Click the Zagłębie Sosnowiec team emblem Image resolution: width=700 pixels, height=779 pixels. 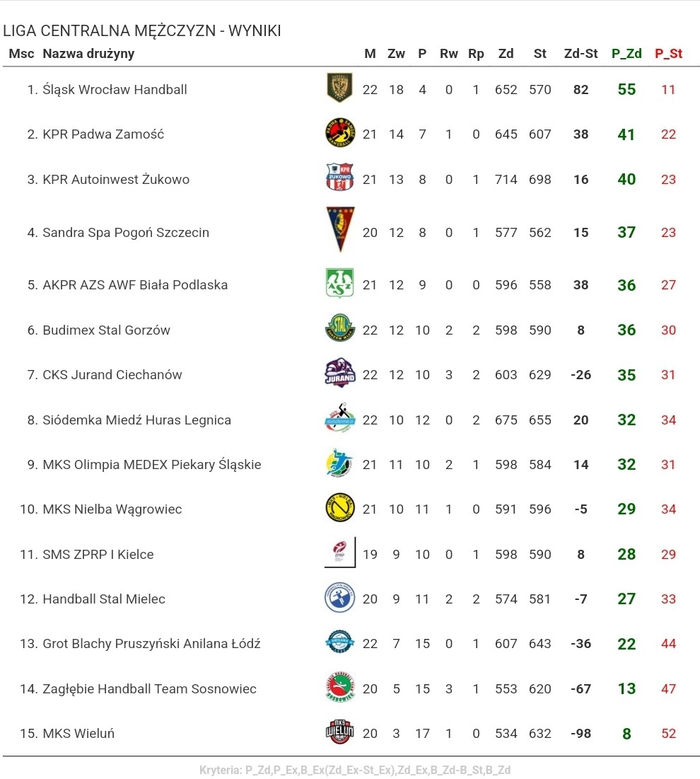pos(340,686)
